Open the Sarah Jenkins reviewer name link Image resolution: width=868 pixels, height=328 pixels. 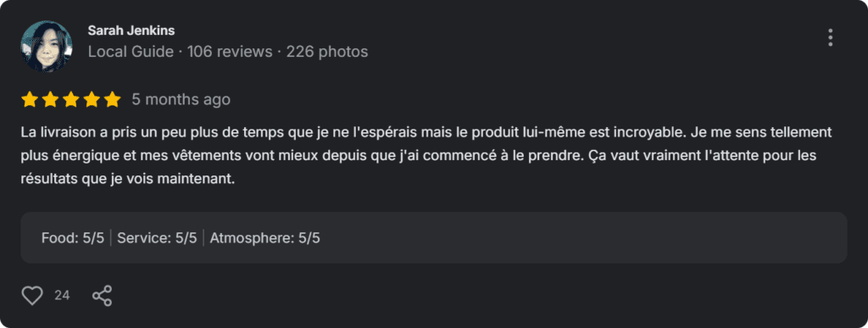coord(131,31)
